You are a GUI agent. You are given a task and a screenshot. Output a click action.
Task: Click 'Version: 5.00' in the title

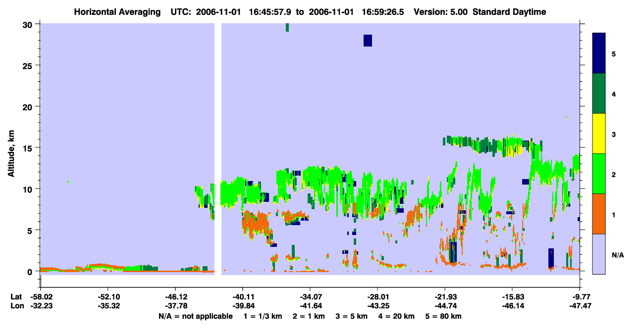(441, 12)
